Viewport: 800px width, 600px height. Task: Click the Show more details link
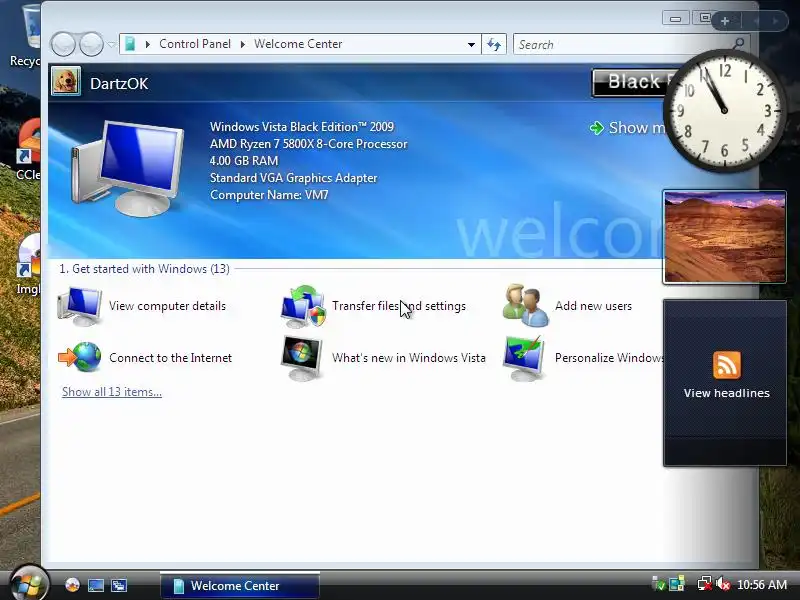[637, 128]
